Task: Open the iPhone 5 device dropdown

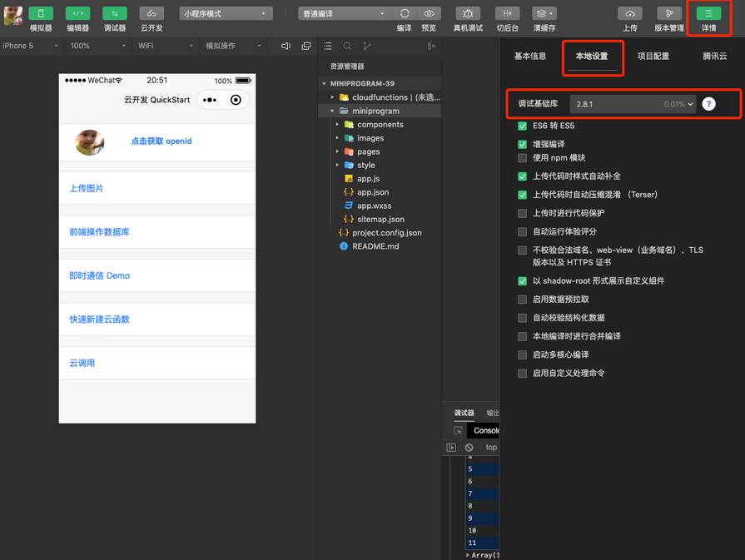Action: pos(31,46)
